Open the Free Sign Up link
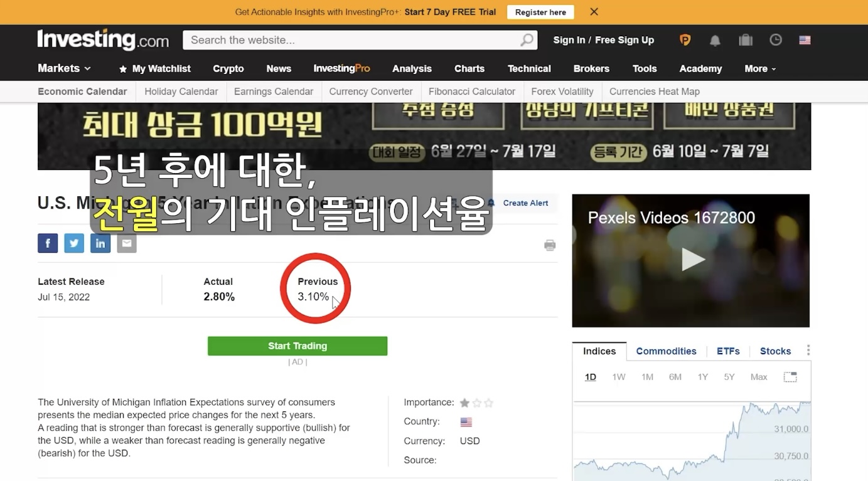The width and height of the screenshot is (868, 481). coord(624,40)
